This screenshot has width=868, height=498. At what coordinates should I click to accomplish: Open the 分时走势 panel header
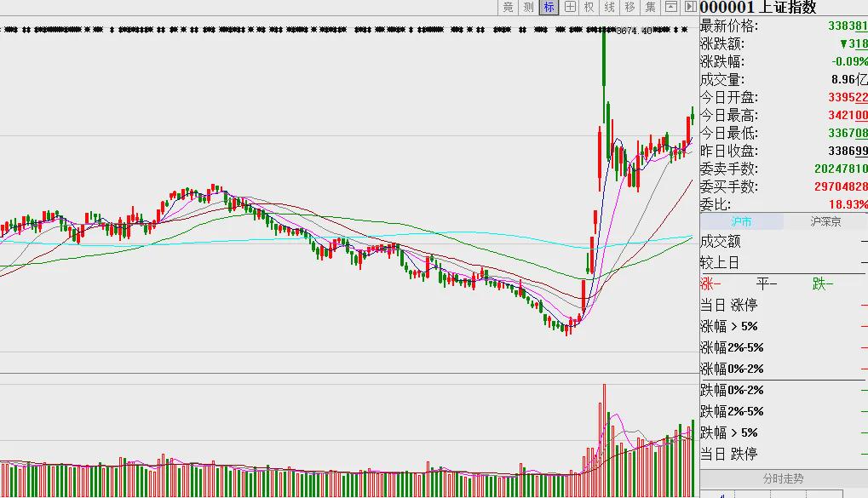point(784,478)
